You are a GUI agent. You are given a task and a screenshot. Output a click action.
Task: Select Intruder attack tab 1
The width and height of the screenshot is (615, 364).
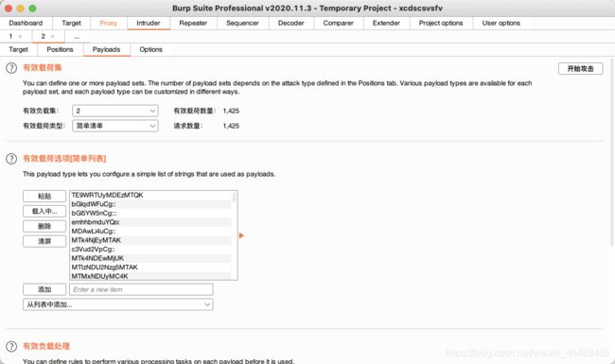[10, 37]
